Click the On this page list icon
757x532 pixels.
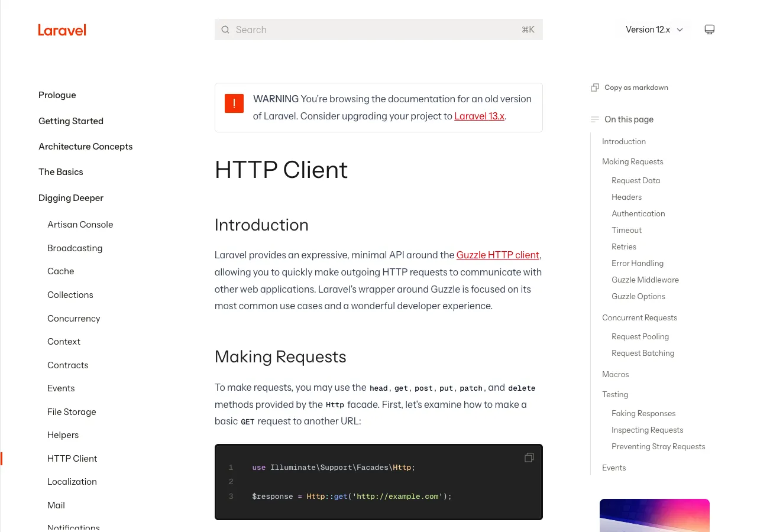pyautogui.click(x=595, y=119)
